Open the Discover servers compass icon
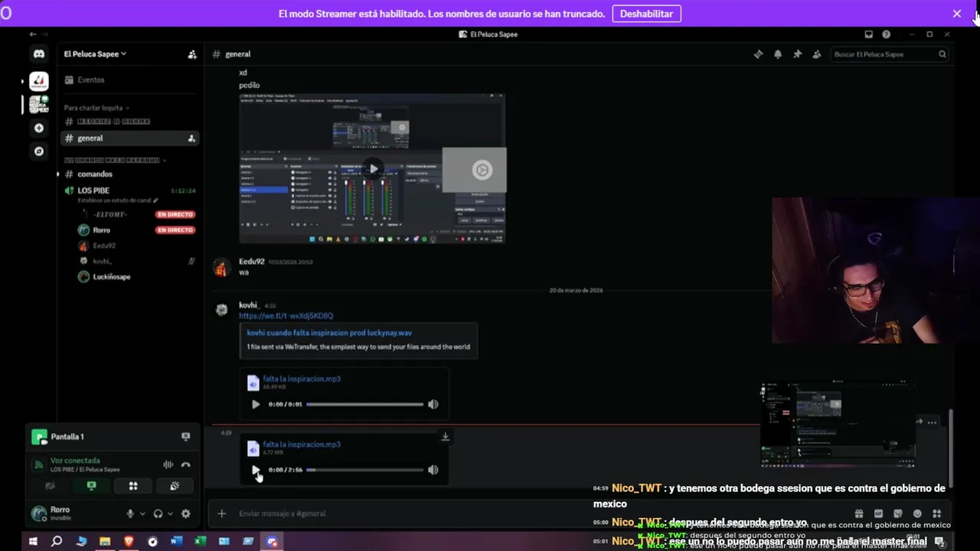The image size is (980, 551). click(39, 152)
